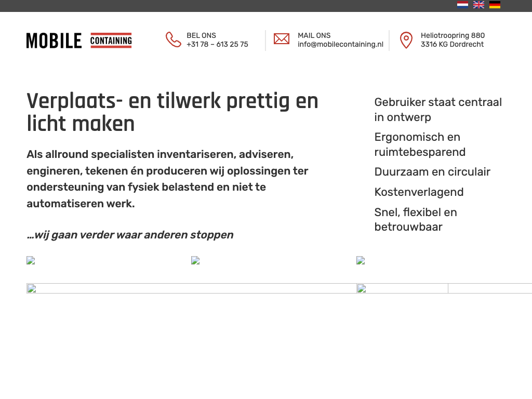Select the 'Kostenverlagend' list item
Screen dimensions: 532x399
coord(419,192)
